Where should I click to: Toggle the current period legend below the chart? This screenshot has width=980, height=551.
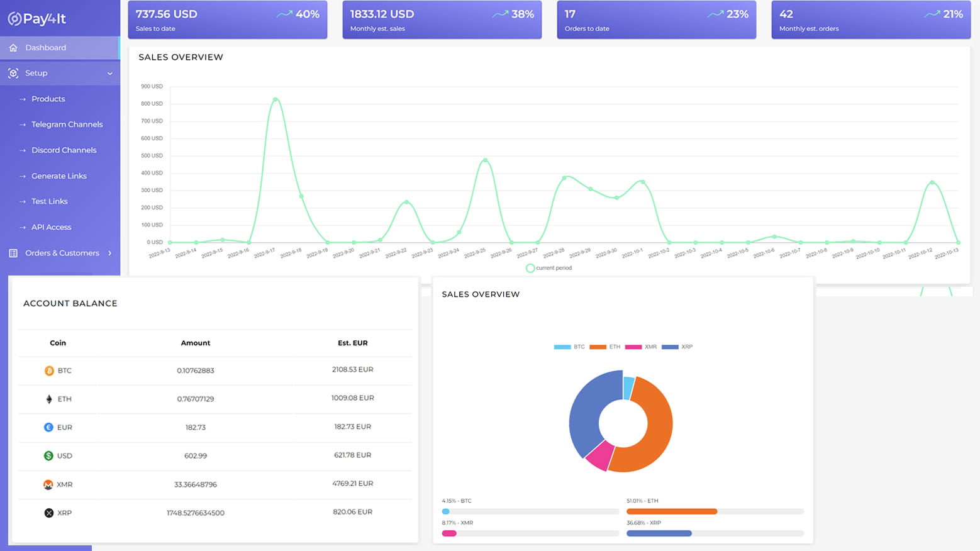pos(548,268)
